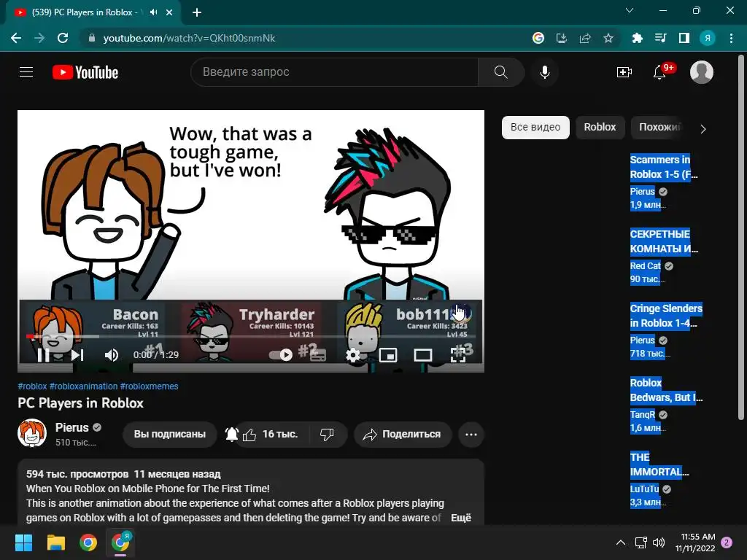Toggle the channel notification bell

coord(231,435)
